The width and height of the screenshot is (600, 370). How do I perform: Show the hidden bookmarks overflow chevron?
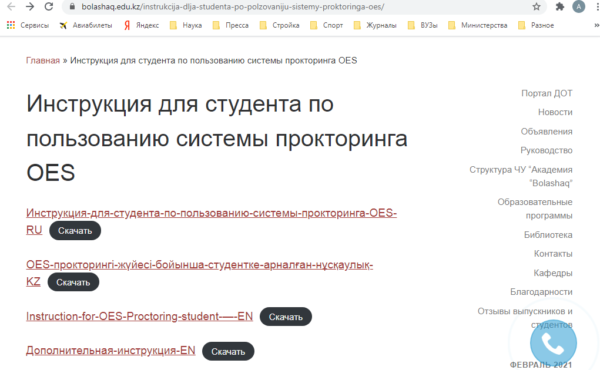tap(597, 25)
